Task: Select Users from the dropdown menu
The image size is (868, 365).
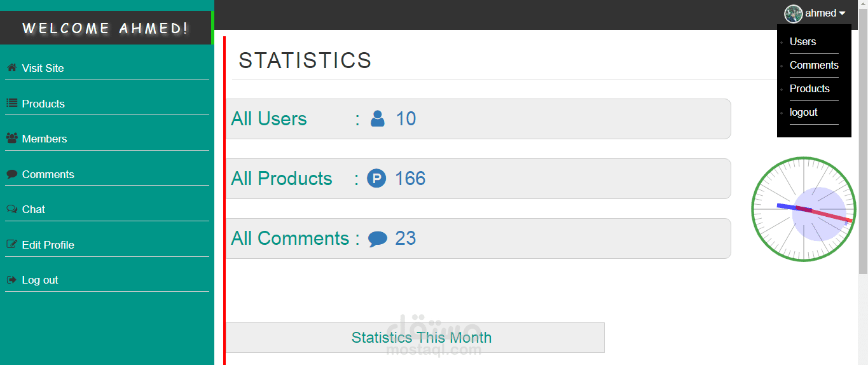Action: [803, 42]
